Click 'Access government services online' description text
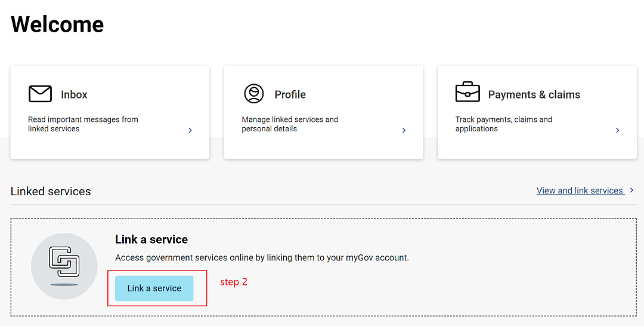644x326 pixels. pyautogui.click(x=262, y=258)
